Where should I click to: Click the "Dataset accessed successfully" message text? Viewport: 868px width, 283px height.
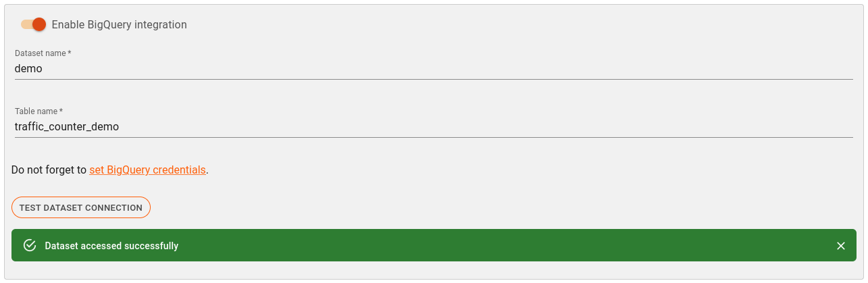pyautogui.click(x=111, y=246)
